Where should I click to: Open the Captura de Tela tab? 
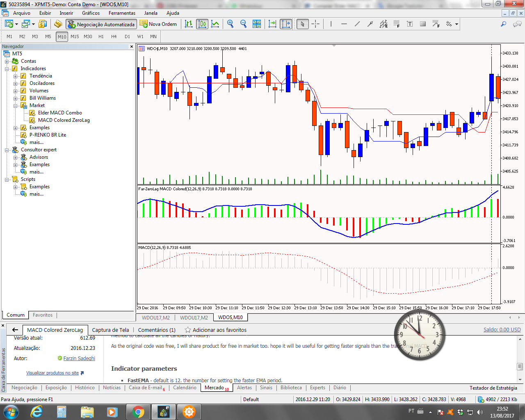[110, 330]
